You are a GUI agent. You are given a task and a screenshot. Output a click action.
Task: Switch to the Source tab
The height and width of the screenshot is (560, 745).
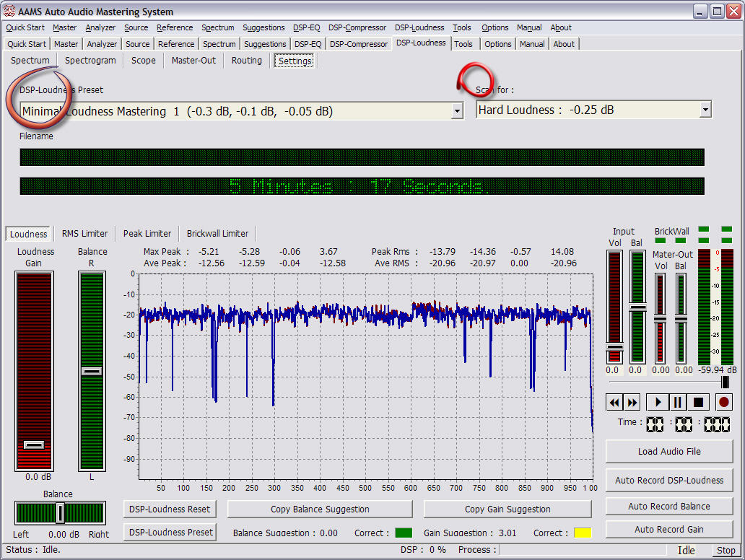tap(138, 44)
